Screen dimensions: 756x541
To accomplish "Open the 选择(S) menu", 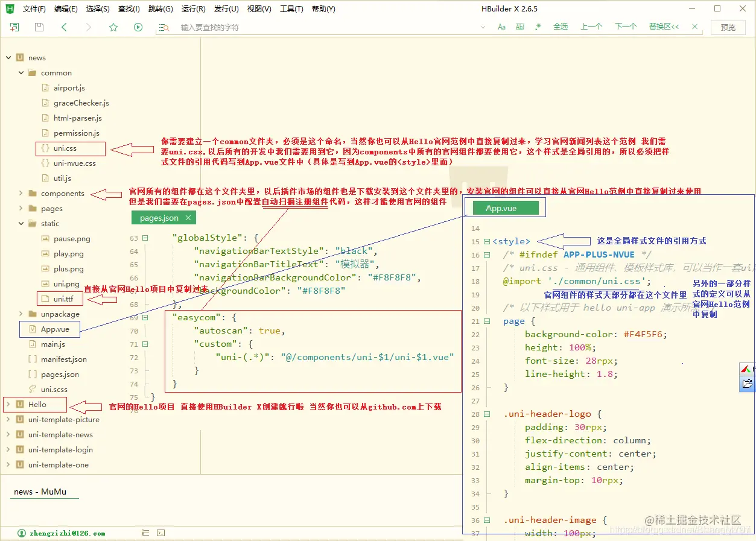I will coord(98,9).
